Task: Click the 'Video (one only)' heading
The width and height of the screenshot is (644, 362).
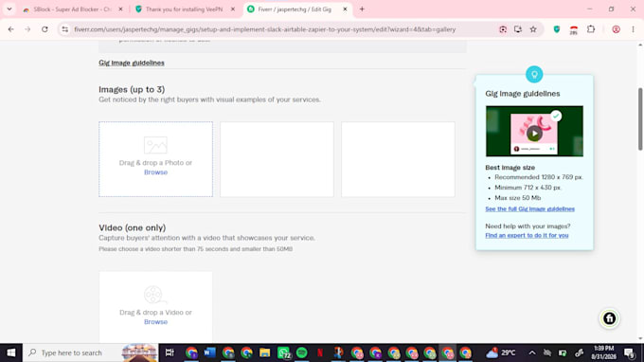Action: click(133, 227)
